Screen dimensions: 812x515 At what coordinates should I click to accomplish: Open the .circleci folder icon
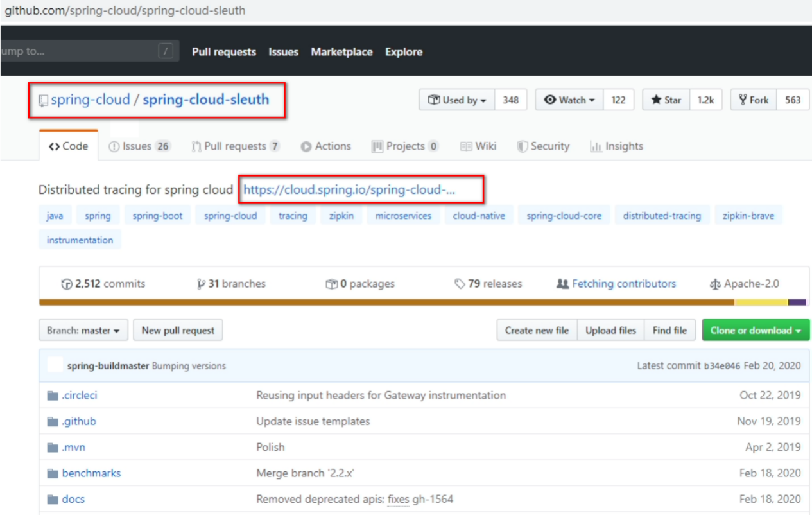(53, 396)
